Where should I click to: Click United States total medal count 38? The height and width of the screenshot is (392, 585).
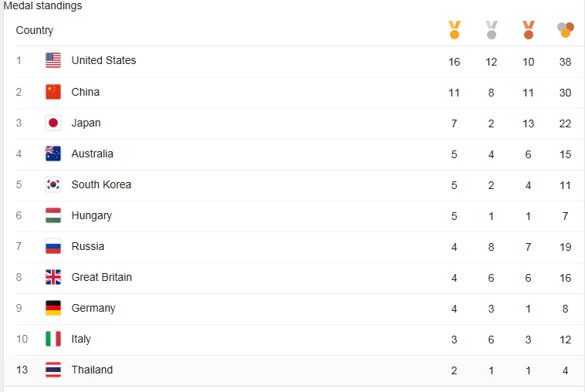565,61
